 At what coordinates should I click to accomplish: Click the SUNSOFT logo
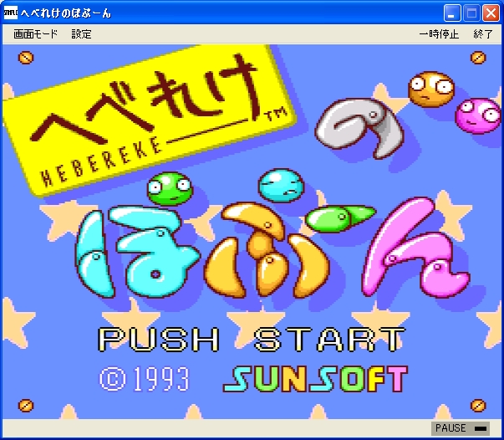point(316,379)
